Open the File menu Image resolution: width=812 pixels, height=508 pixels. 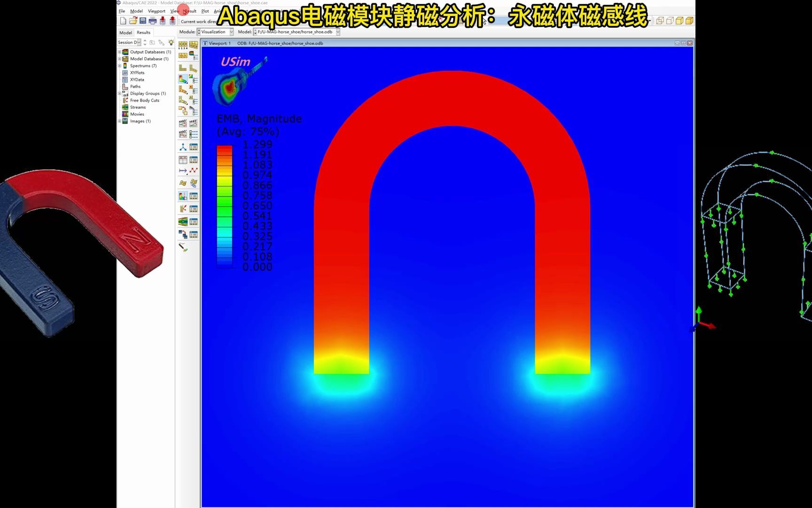122,11
